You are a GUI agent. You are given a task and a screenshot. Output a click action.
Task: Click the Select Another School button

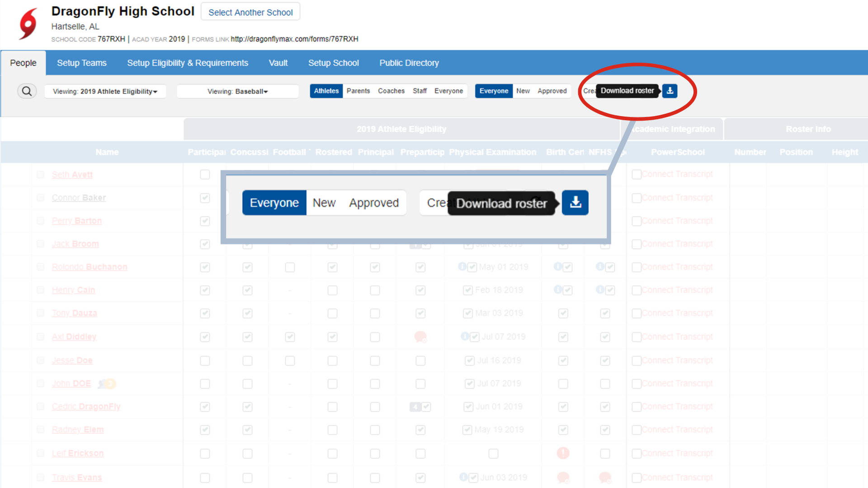pos(250,12)
